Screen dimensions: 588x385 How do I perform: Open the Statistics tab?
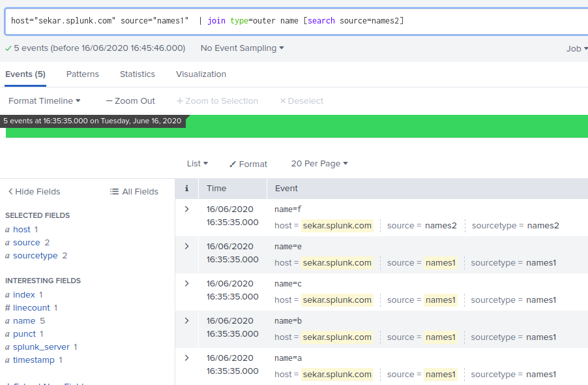(x=138, y=74)
